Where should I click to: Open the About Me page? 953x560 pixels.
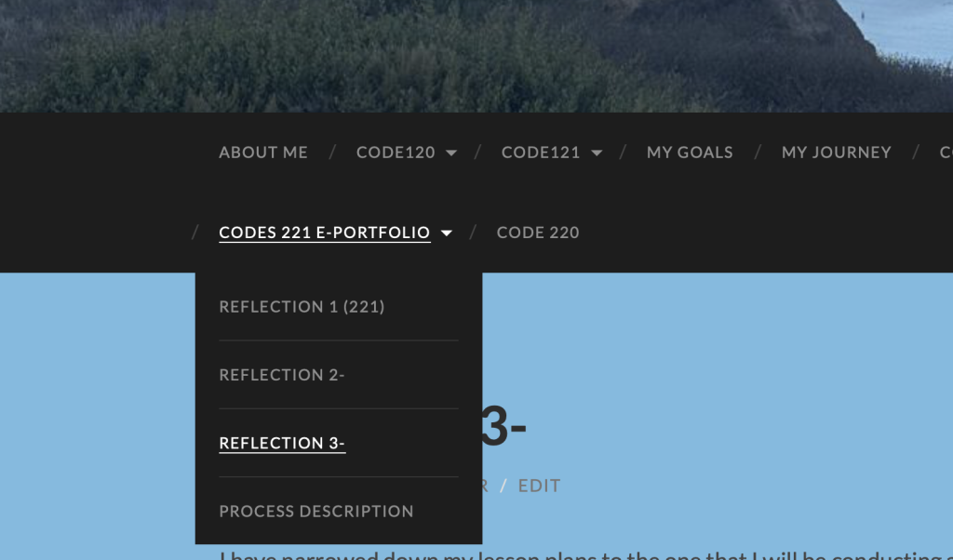263,153
